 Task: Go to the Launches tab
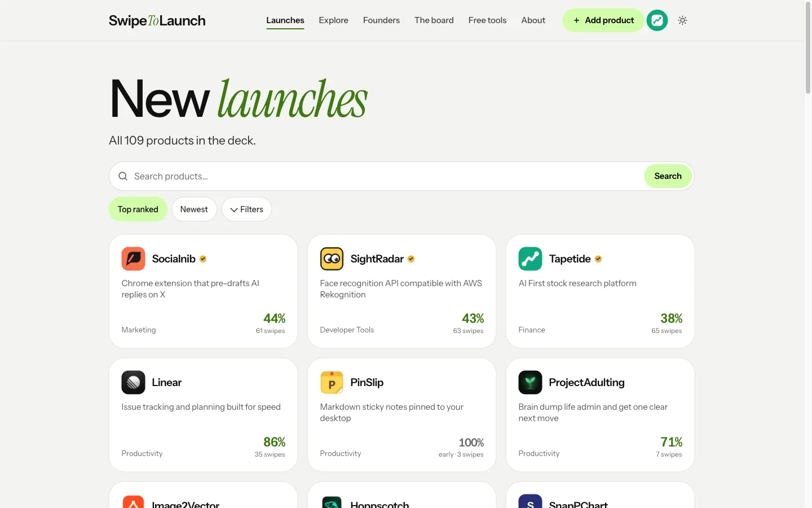click(x=285, y=20)
